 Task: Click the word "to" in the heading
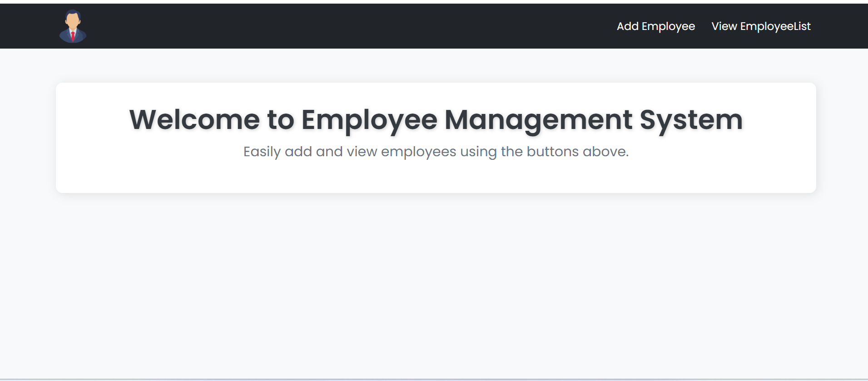[x=281, y=120]
